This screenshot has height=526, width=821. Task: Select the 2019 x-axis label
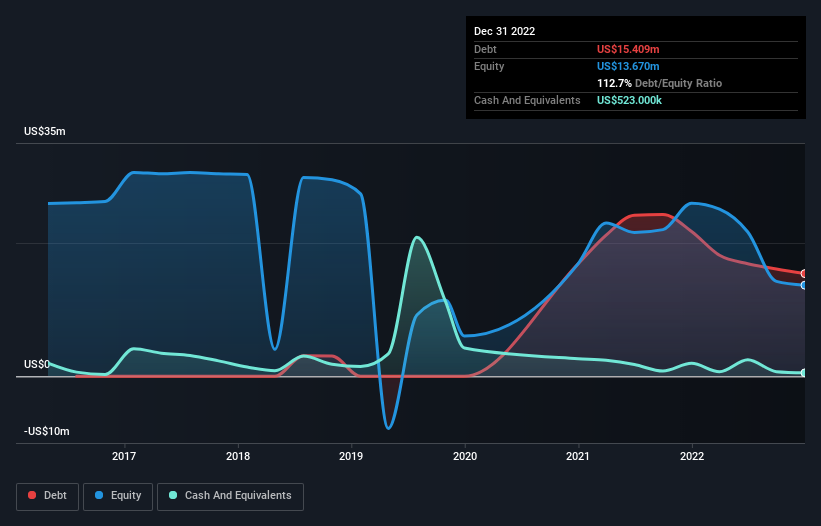point(351,456)
